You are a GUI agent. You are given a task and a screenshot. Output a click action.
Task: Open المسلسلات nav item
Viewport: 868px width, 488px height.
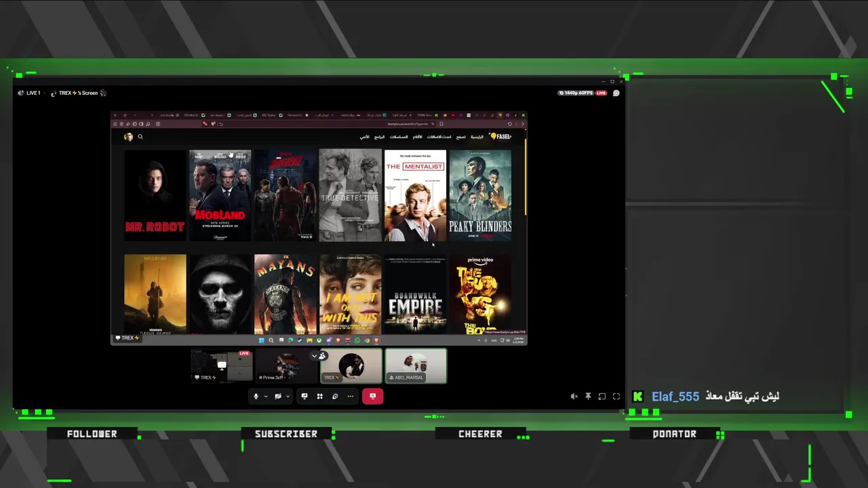pos(399,137)
